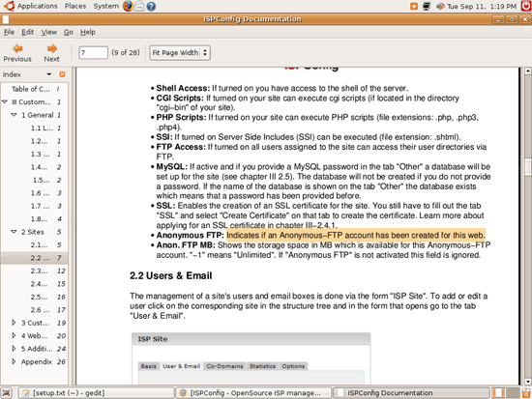Open the Edit menu
Screen dimensions: 532x399
click(x=27, y=32)
